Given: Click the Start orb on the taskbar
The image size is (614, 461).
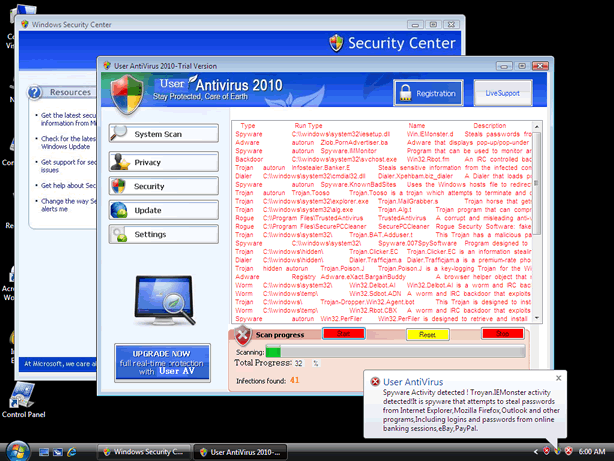Looking at the screenshot, I should pyautogui.click(x=17, y=449).
